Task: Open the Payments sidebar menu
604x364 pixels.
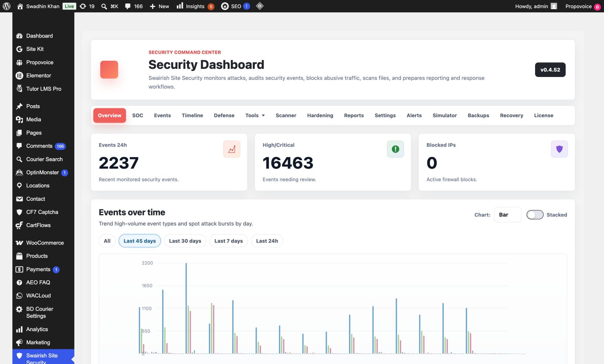Action: tap(43, 269)
